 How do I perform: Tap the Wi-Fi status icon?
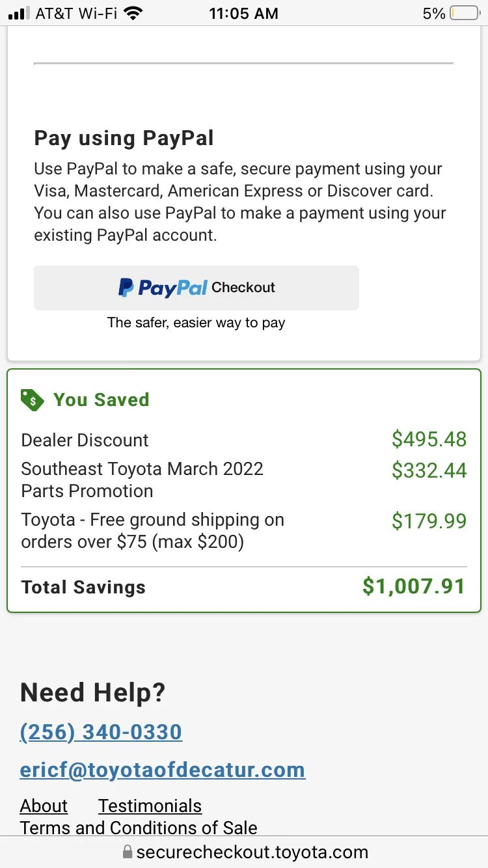coord(134,13)
